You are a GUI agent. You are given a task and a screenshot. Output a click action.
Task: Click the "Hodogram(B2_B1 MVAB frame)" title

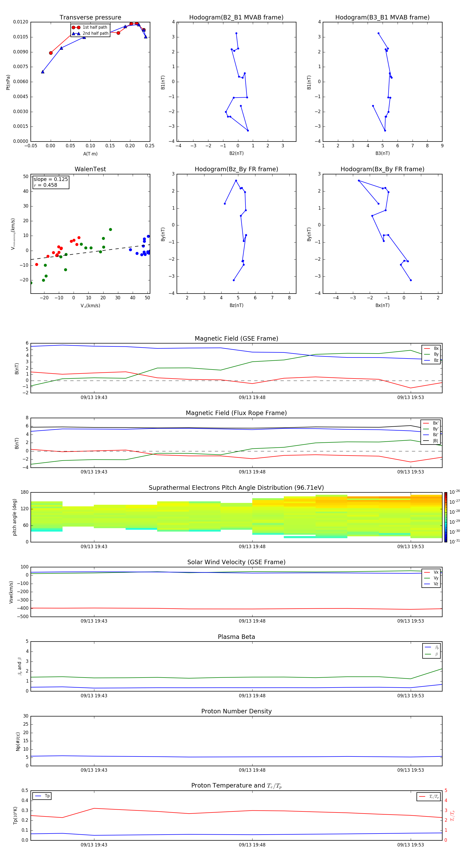[x=236, y=18]
